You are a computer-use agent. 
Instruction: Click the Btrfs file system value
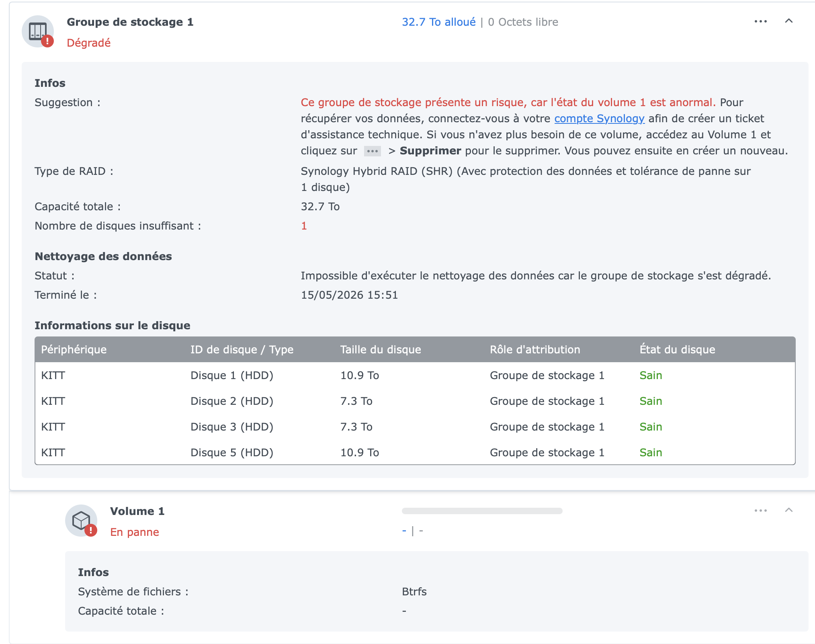pos(414,592)
